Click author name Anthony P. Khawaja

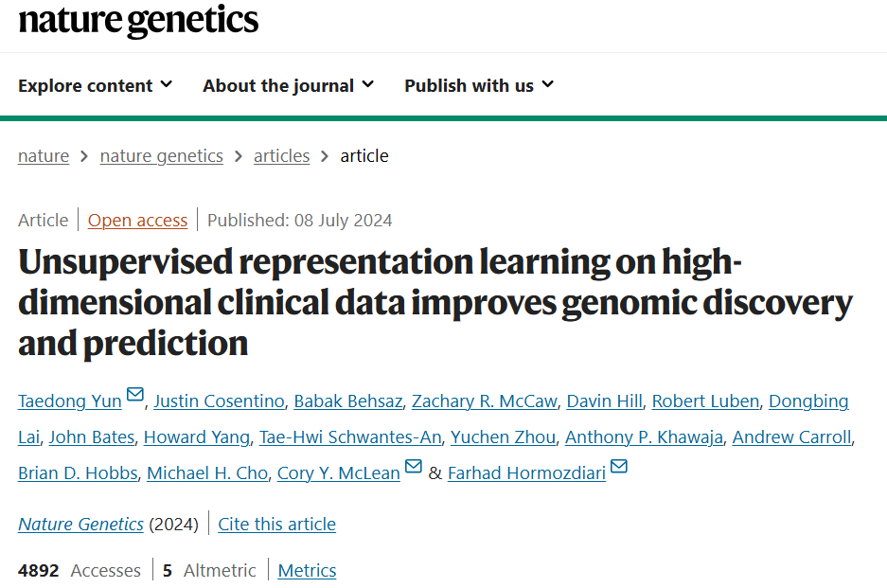coord(644,437)
